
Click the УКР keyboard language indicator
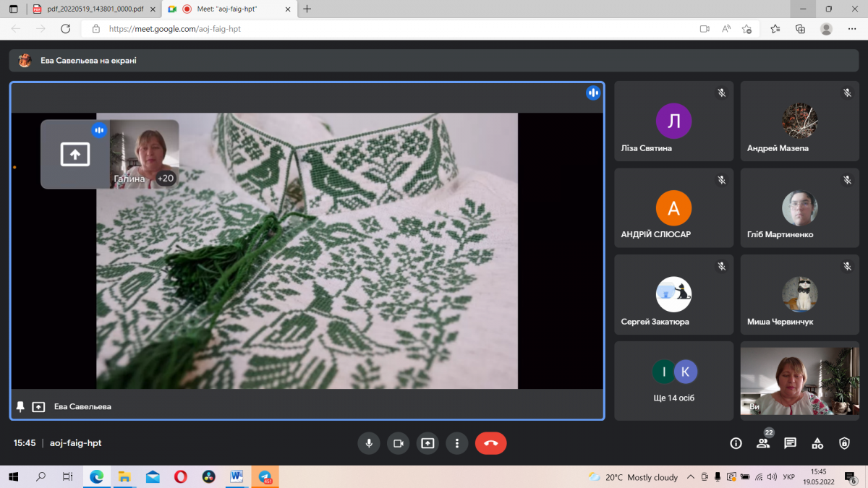coord(790,477)
